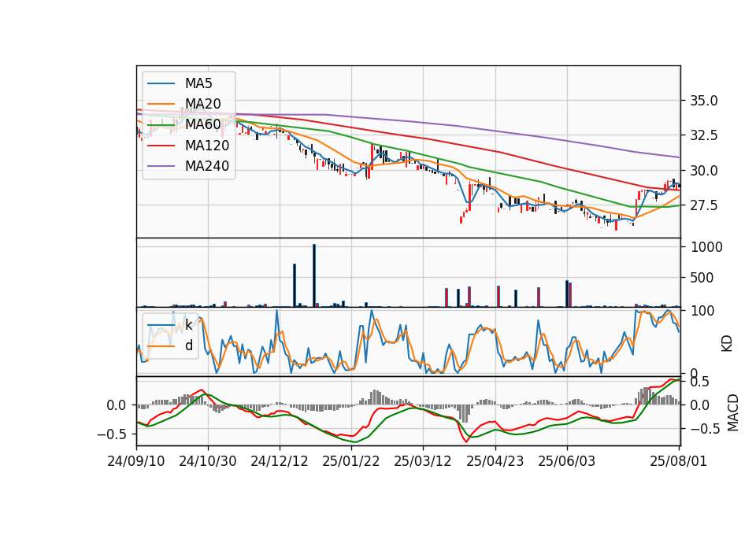Click the 24/10/30 date label
This screenshot has width=756, height=543.
208,461
